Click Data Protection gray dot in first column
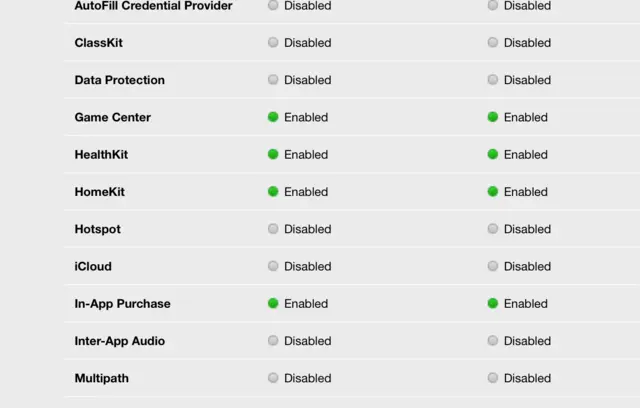The width and height of the screenshot is (640, 408). tap(273, 80)
